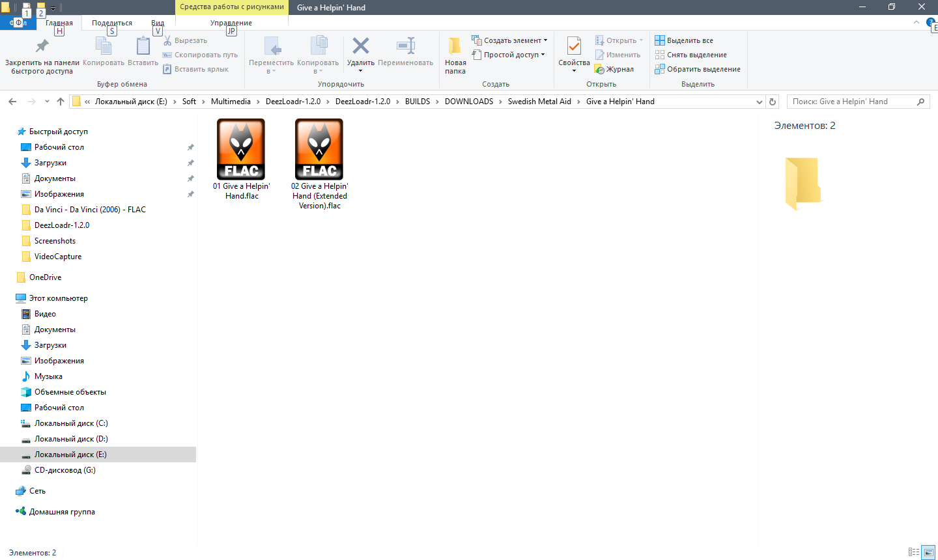Open the Открыть dropdown in ribbon

click(619, 40)
